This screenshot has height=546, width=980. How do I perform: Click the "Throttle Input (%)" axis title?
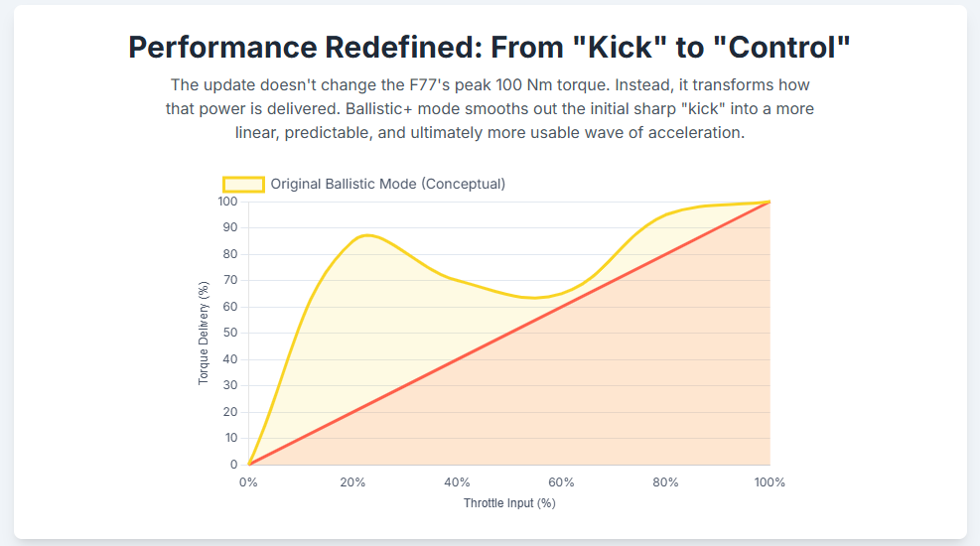tap(509, 503)
